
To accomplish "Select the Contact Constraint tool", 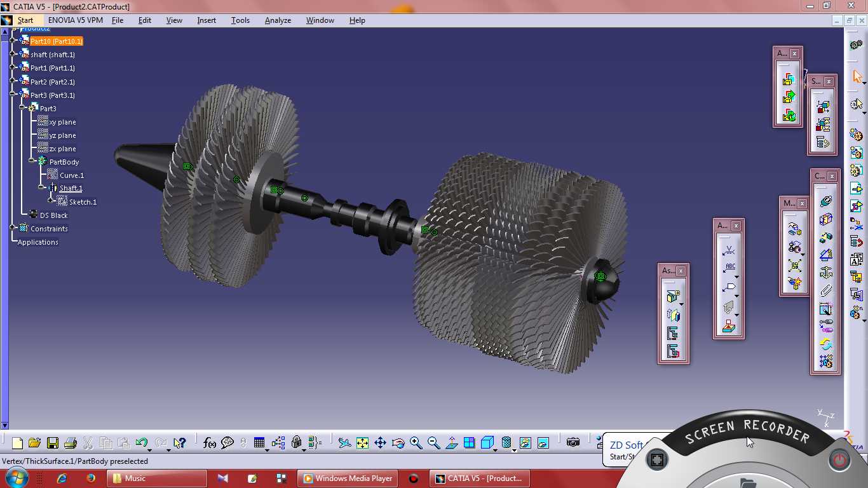I will pyautogui.click(x=825, y=219).
